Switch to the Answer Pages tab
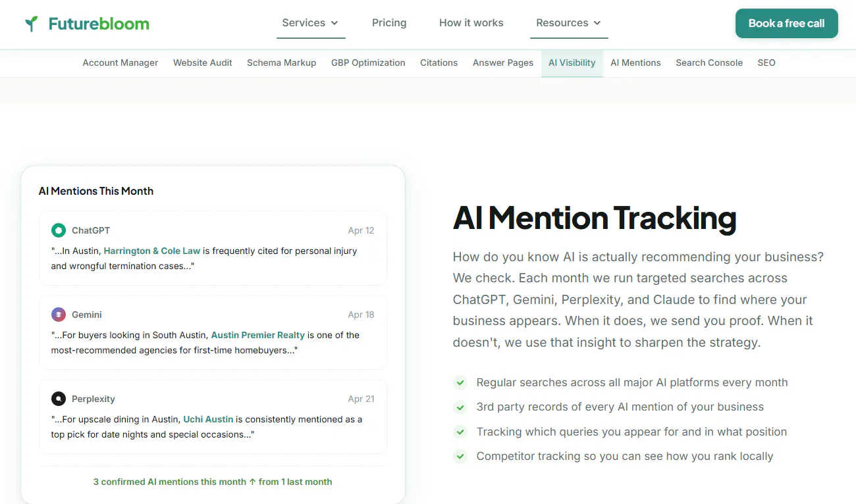This screenshot has height=504, width=856. click(503, 63)
